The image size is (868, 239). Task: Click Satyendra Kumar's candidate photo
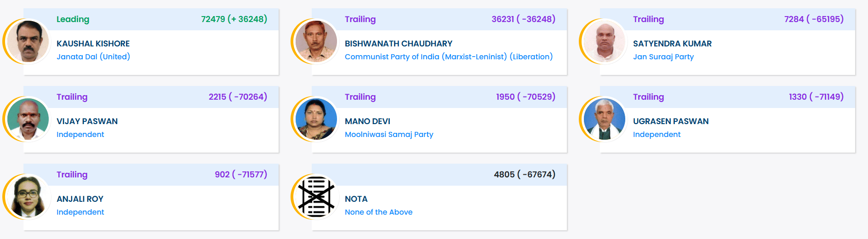pos(605,41)
